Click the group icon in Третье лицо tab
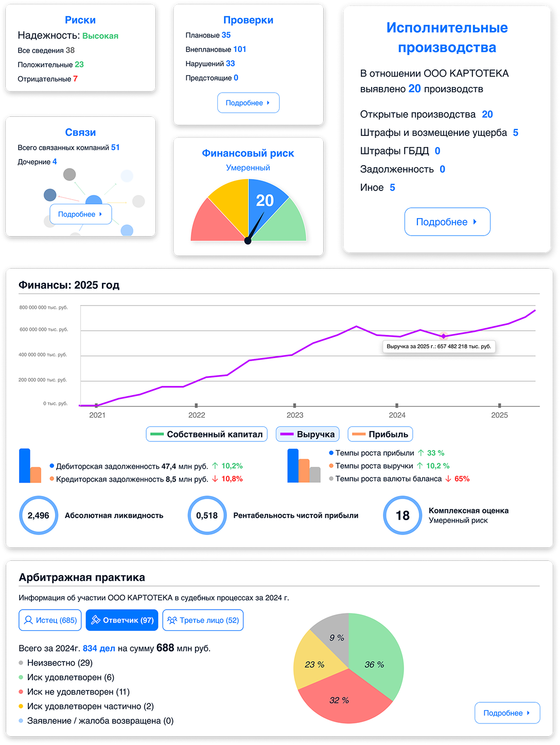Screen dimensions: 560x745 (x=172, y=620)
